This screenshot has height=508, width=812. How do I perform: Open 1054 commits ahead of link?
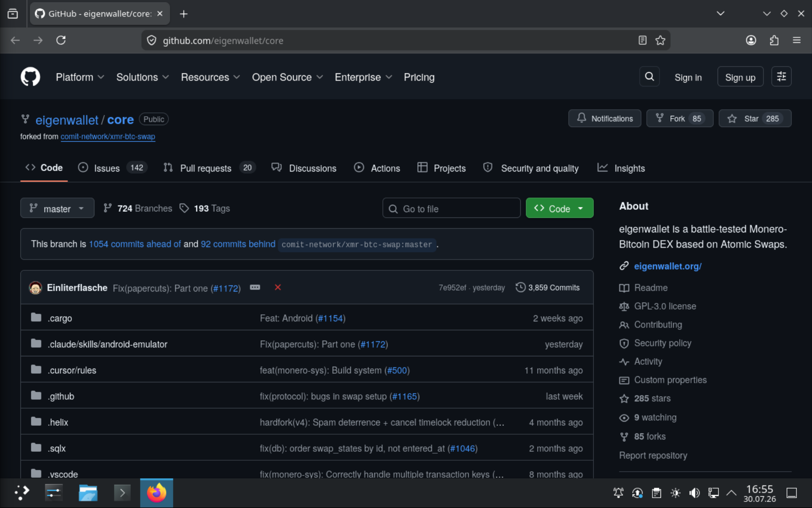point(135,244)
